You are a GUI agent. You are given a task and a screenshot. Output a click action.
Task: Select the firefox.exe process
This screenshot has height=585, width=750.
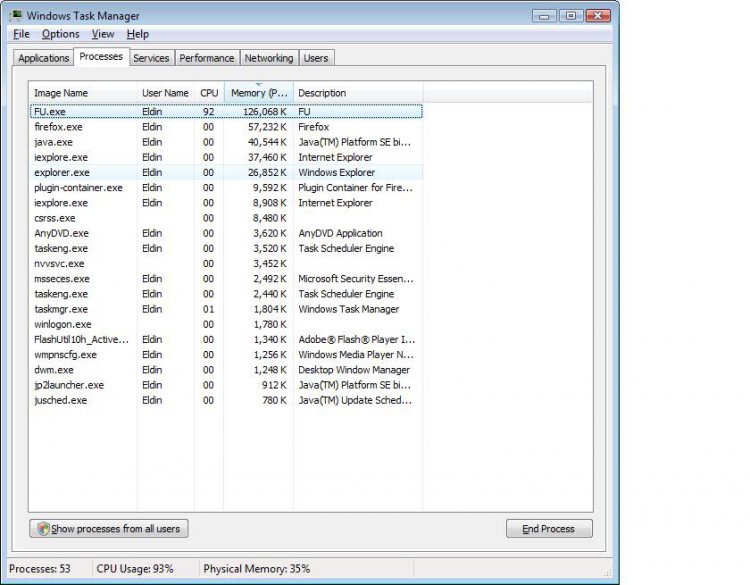point(226,127)
